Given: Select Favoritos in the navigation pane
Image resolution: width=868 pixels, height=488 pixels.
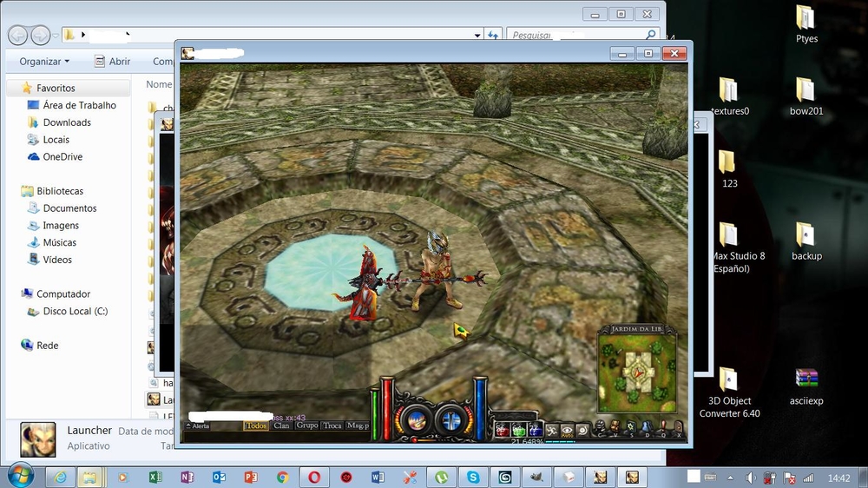Looking at the screenshot, I should click(56, 88).
